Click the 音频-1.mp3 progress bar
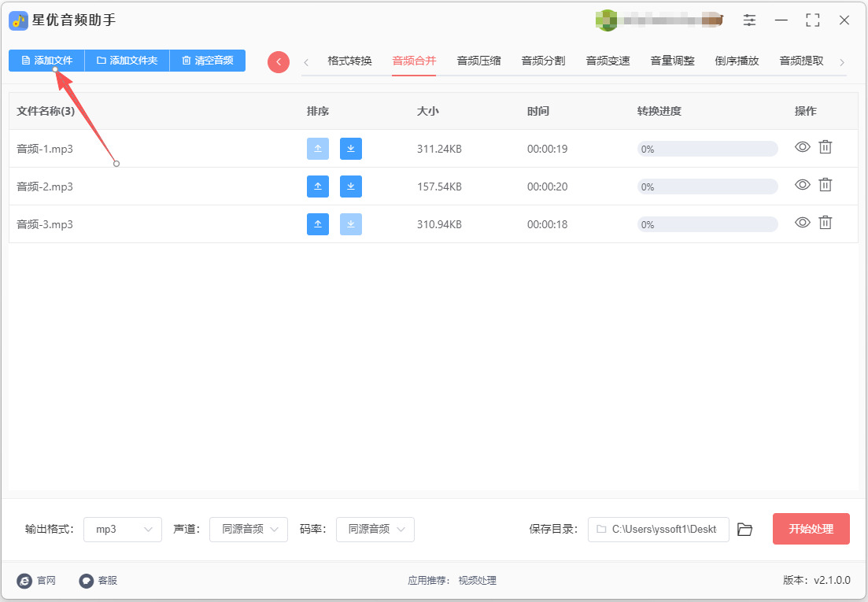868x602 pixels. click(x=707, y=149)
